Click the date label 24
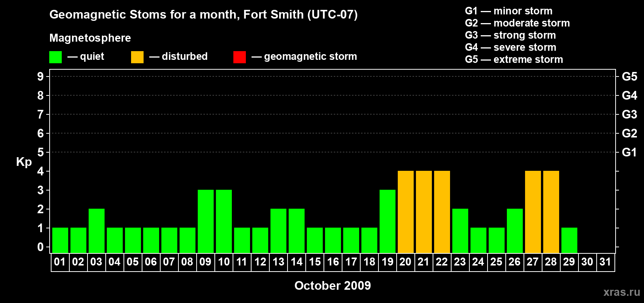Viewport: 644px width, 303px height. coord(478,262)
